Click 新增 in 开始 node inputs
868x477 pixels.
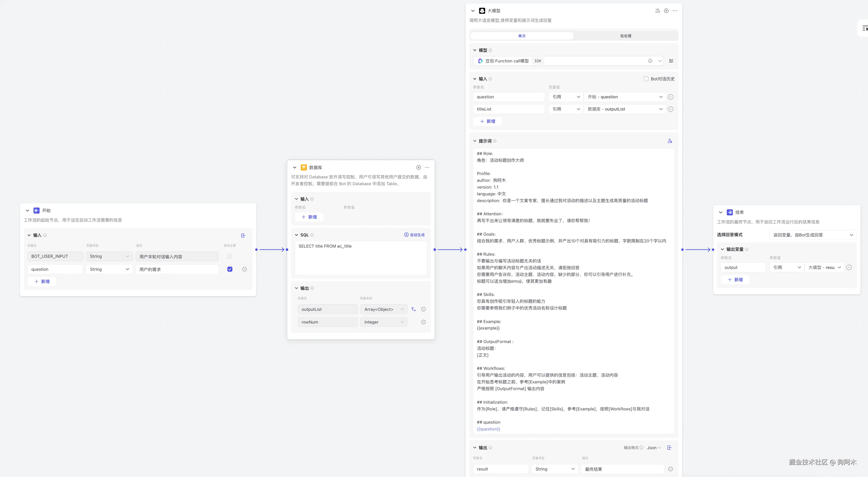point(42,281)
